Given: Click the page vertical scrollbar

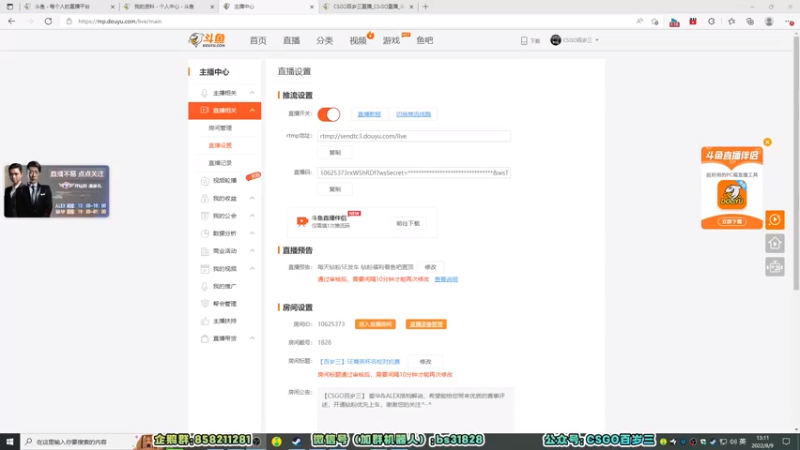Looking at the screenshot, I should point(796,162).
